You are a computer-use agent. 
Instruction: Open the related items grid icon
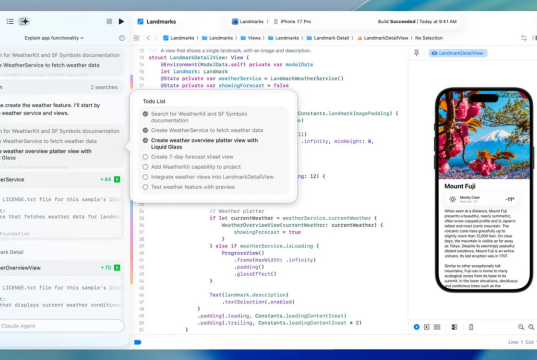point(136,38)
